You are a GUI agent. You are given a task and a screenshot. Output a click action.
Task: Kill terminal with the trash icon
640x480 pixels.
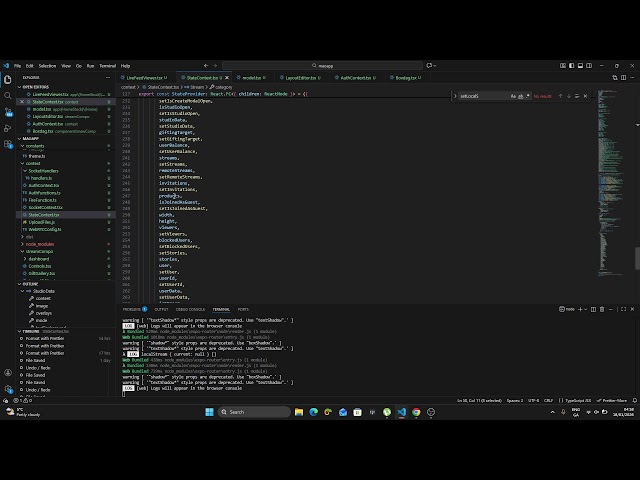click(602, 309)
